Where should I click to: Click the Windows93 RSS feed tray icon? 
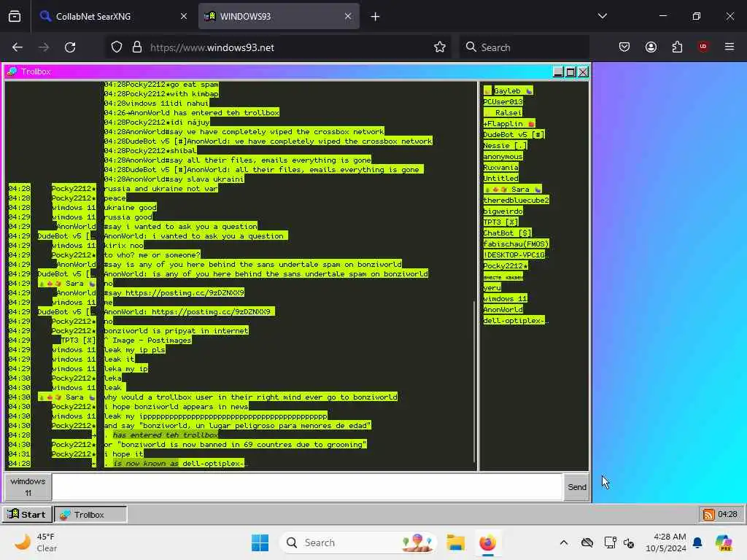[x=708, y=514]
